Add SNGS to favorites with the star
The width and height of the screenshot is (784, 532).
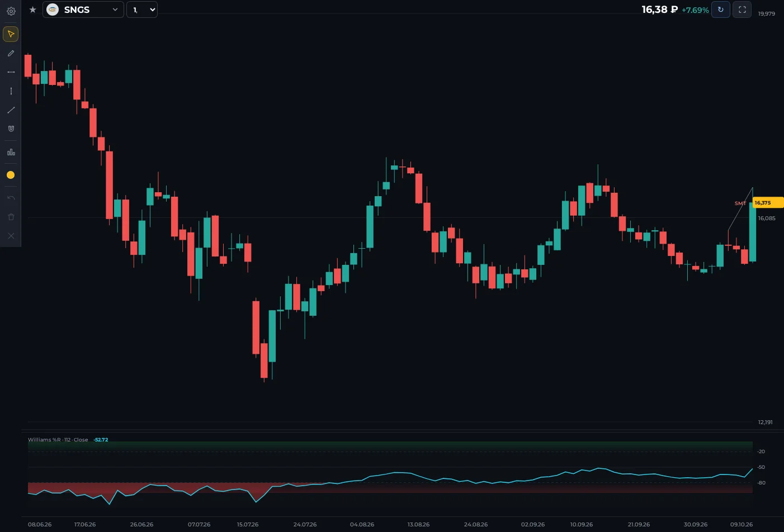coord(32,9)
